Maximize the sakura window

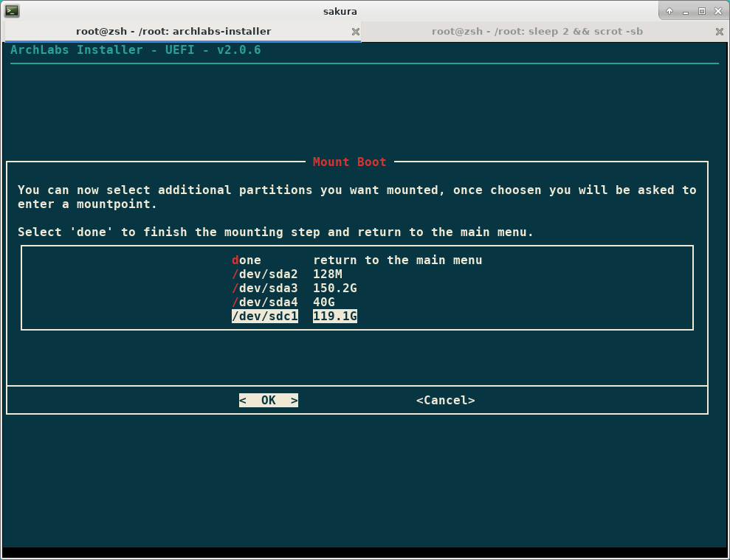(702, 11)
